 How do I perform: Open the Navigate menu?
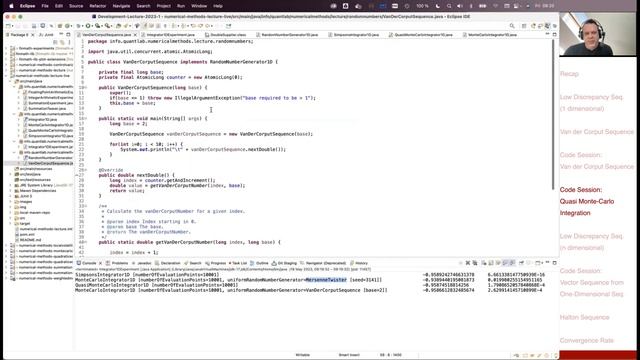[x=121, y=6]
